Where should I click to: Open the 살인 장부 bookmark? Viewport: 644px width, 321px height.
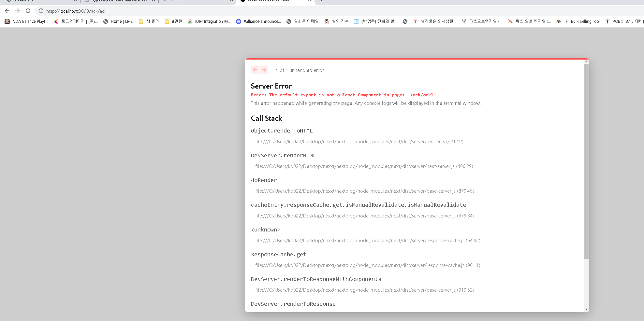[336, 21]
